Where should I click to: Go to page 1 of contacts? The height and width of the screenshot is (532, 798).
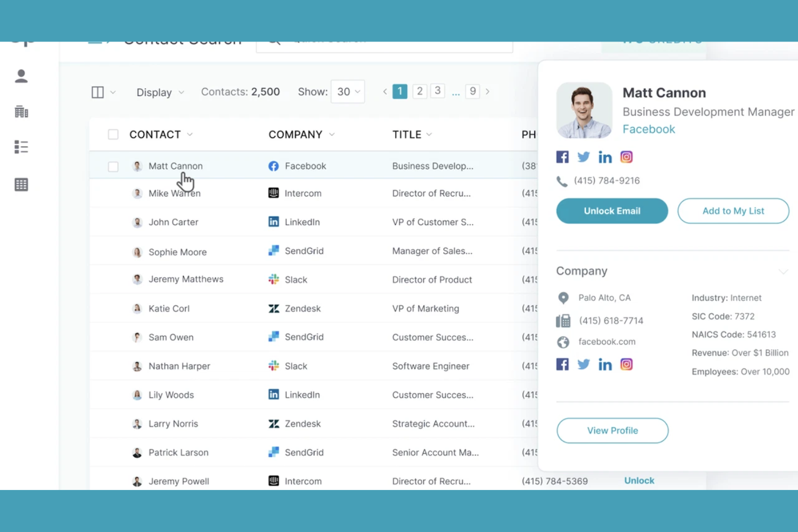(x=400, y=92)
